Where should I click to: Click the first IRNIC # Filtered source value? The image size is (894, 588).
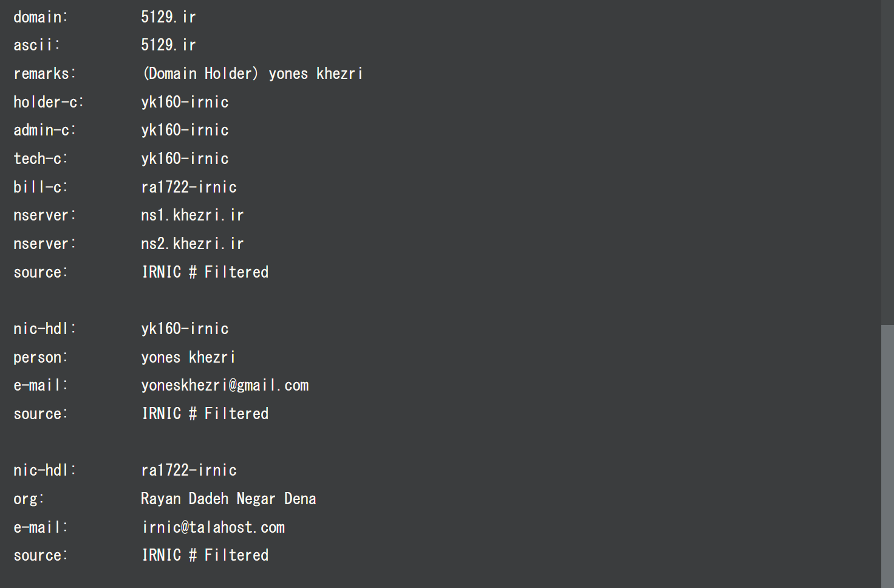[205, 272]
